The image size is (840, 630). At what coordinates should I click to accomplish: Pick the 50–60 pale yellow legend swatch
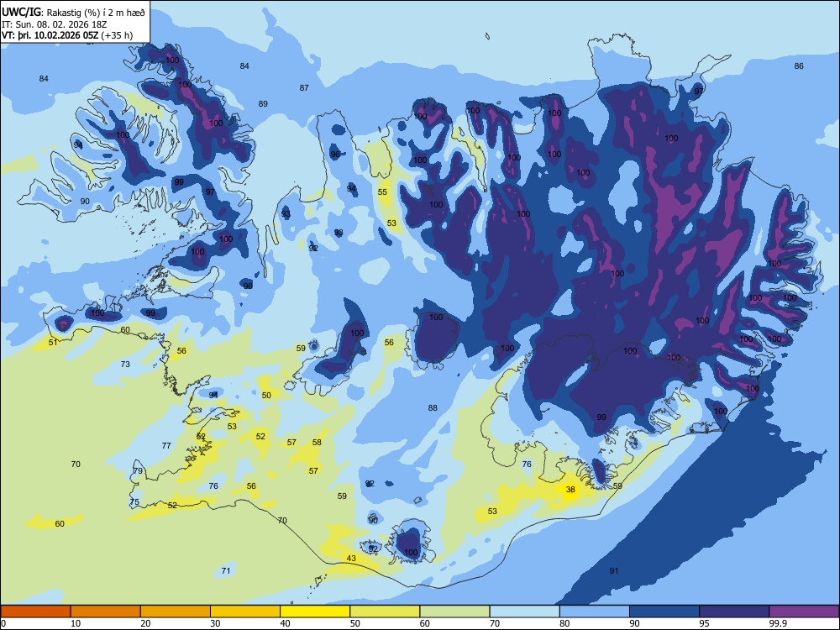click(385, 612)
